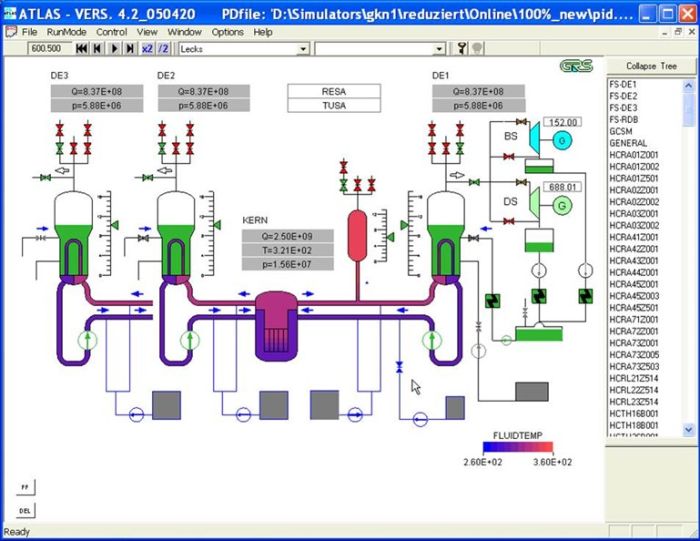This screenshot has width=700, height=541.
Task: Double speed with x2 button
Action: point(147,49)
